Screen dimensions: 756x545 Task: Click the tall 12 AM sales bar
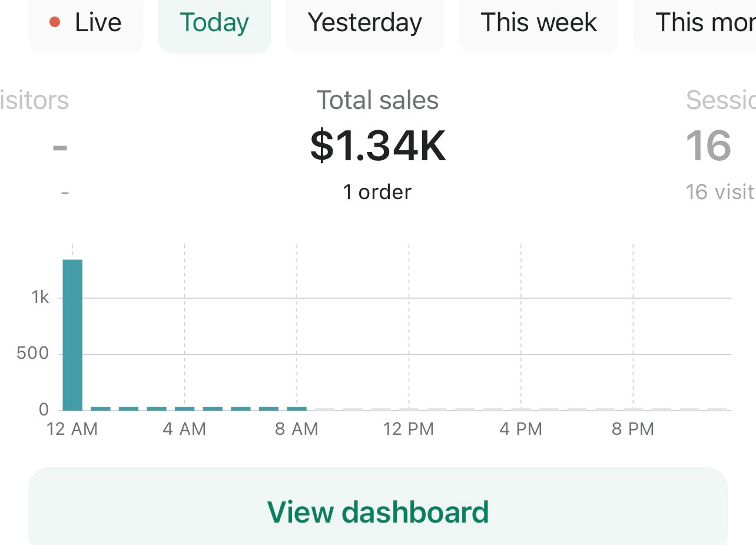(x=72, y=335)
